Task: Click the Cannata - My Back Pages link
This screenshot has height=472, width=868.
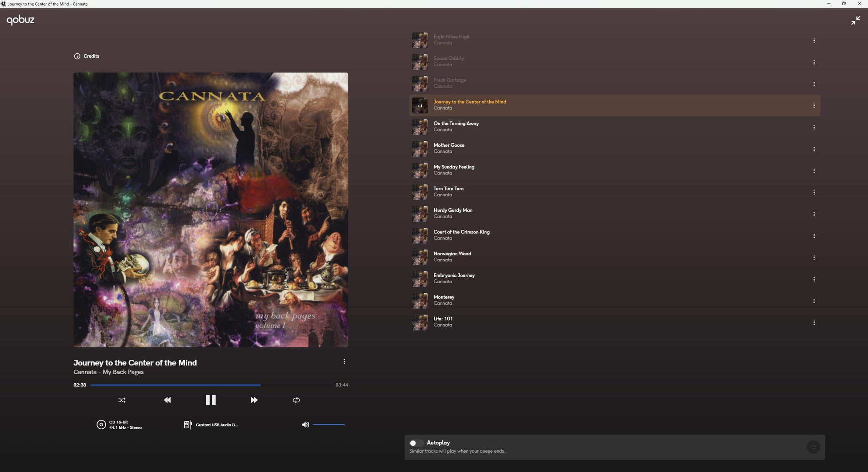Action: pyautogui.click(x=108, y=372)
